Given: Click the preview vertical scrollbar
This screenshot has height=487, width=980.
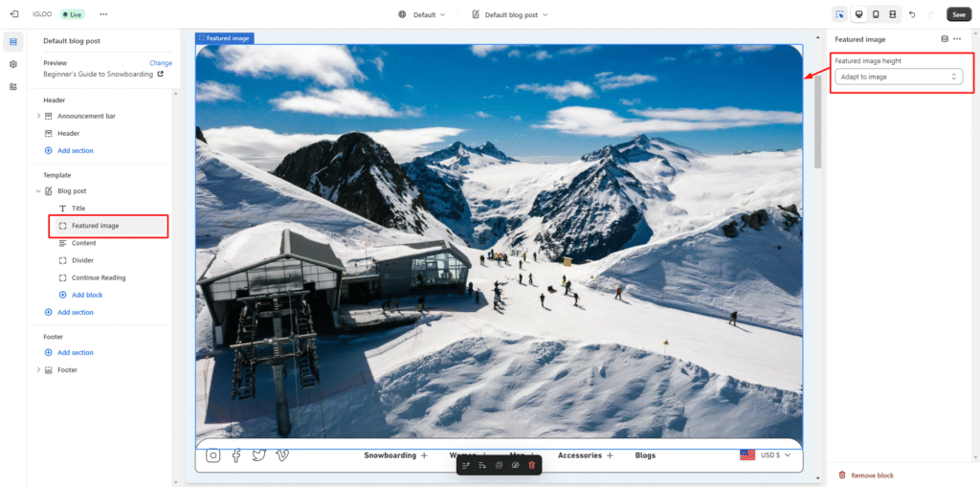Looking at the screenshot, I should click(817, 124).
